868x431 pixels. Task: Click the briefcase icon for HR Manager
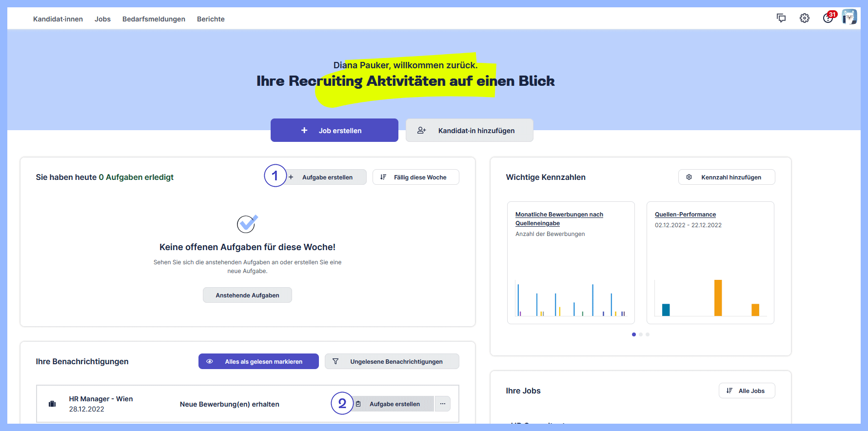52,404
